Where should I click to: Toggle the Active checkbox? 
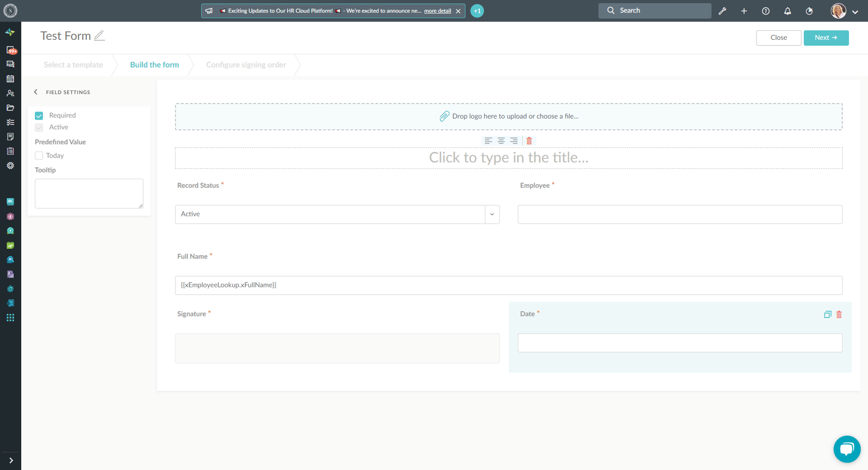point(39,127)
